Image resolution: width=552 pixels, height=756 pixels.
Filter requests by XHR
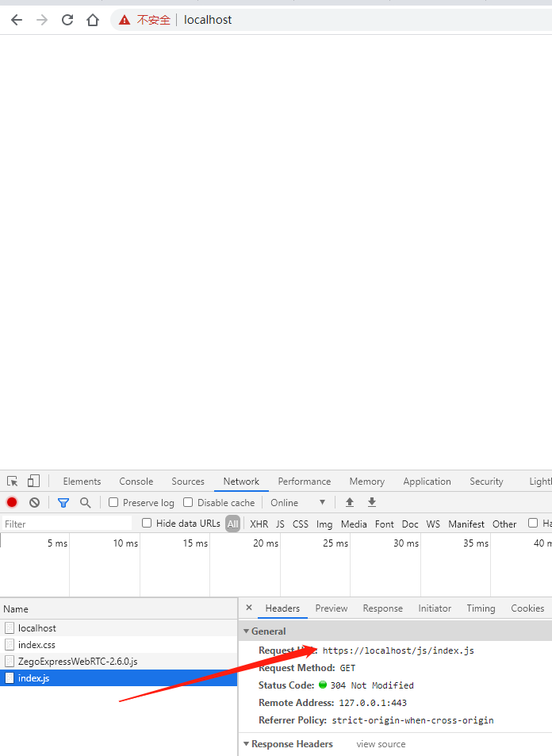click(259, 524)
